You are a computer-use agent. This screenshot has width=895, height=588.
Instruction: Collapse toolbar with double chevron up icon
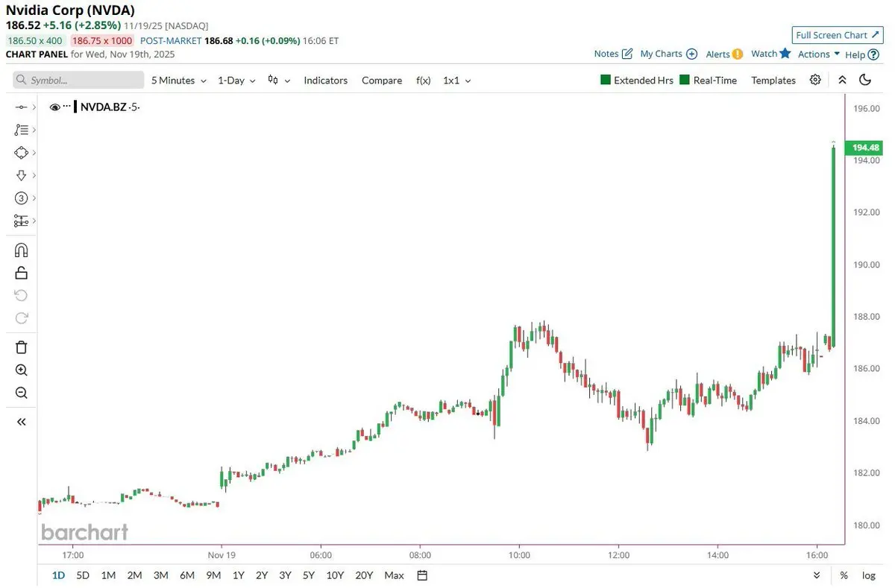tap(842, 80)
